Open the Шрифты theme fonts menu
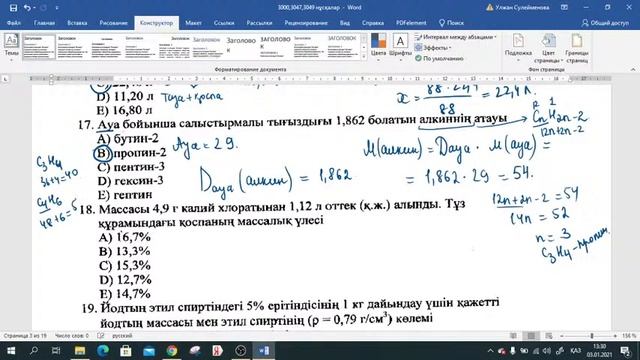 tap(400, 47)
